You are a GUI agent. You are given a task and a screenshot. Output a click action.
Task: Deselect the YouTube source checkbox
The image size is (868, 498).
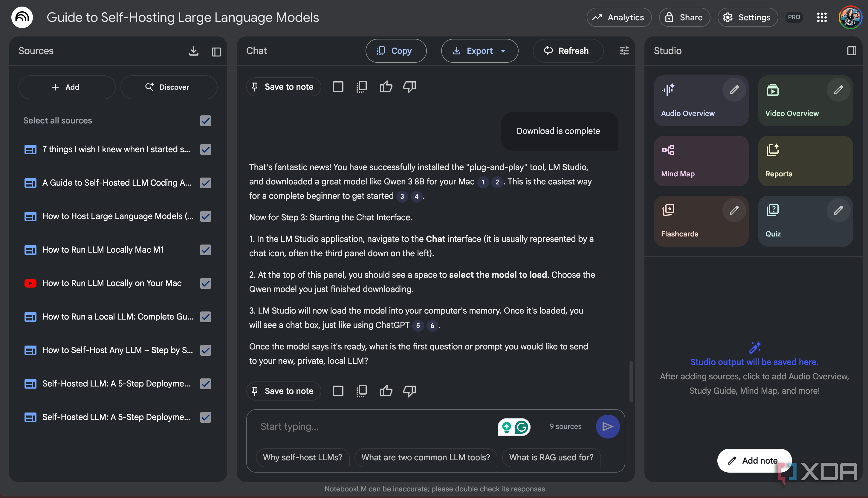[206, 283]
